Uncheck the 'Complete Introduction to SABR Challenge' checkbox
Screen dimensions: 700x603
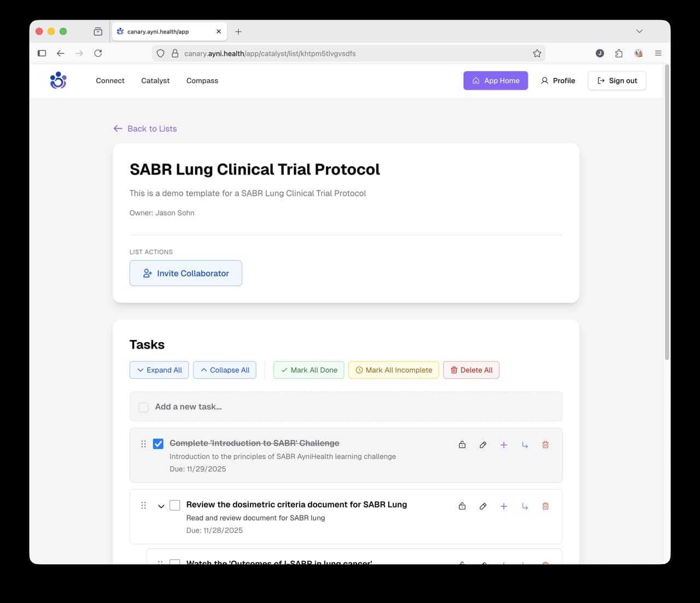[x=158, y=444]
